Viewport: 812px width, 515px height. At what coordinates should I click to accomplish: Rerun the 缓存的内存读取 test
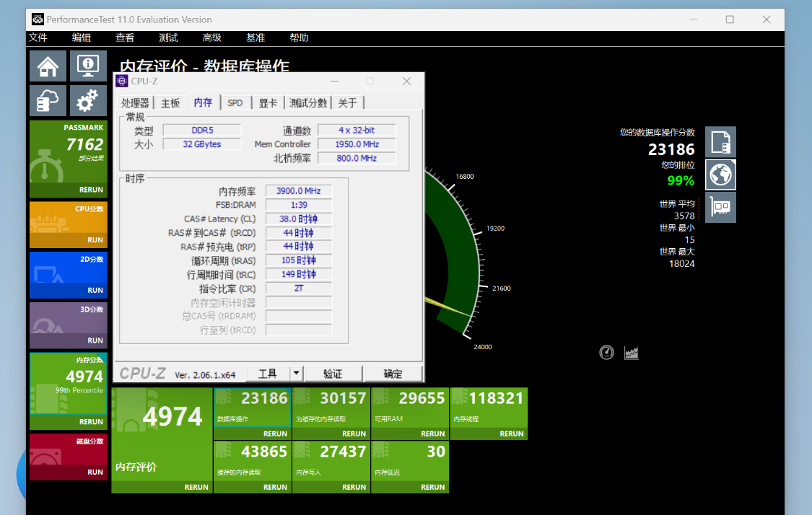pos(275,487)
